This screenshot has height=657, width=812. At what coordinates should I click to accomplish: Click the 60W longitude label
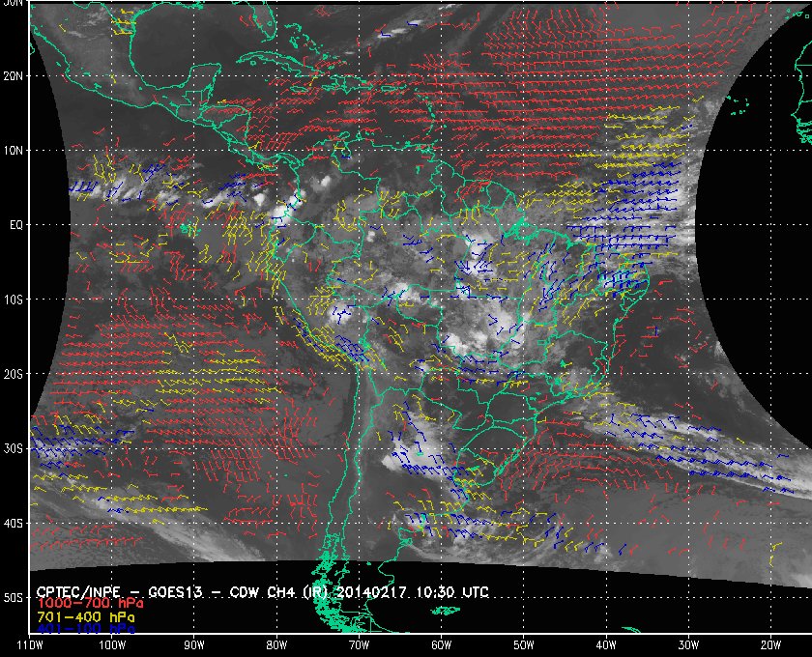pos(441,645)
